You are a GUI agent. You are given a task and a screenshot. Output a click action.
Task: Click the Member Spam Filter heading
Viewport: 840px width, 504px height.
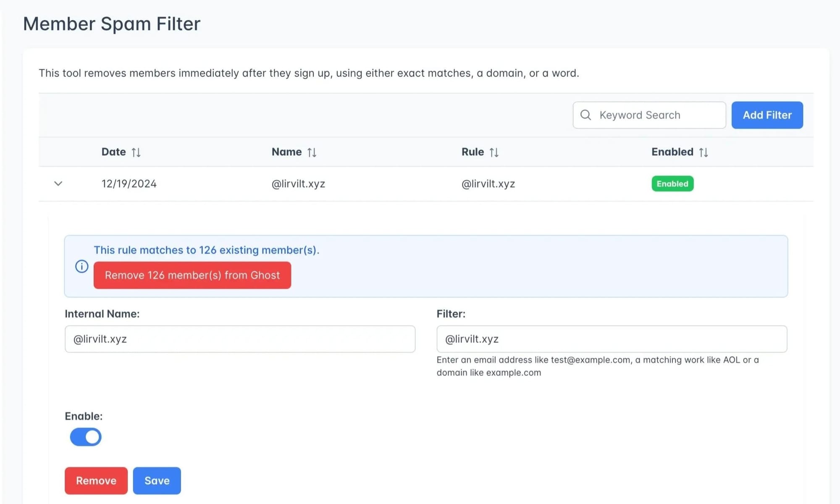[x=112, y=24]
